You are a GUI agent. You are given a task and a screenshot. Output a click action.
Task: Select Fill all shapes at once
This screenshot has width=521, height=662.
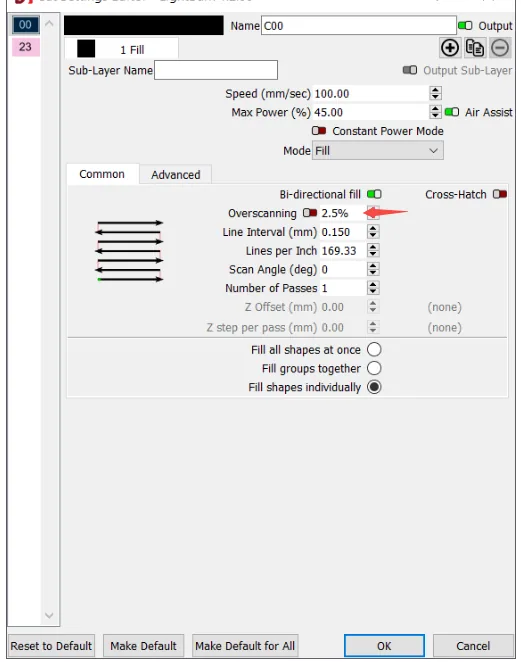[x=374, y=350]
